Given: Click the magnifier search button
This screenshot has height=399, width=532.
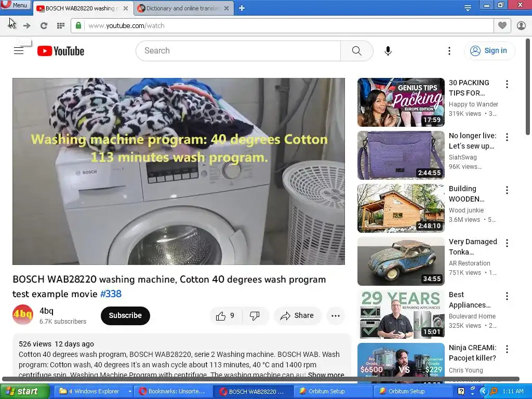Looking at the screenshot, I should coord(356,51).
